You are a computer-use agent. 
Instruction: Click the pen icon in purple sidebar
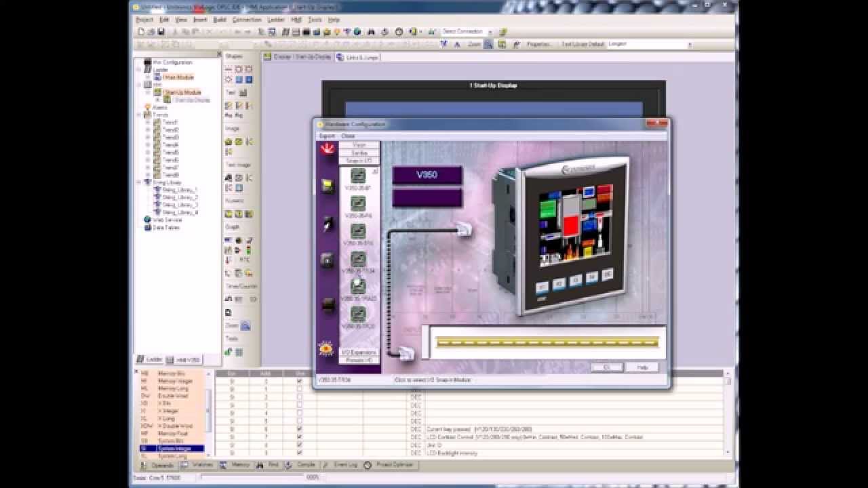328,224
